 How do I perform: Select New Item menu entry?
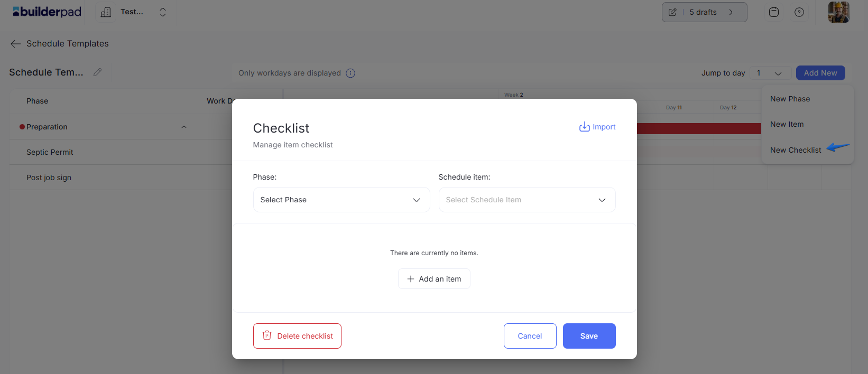(x=787, y=124)
